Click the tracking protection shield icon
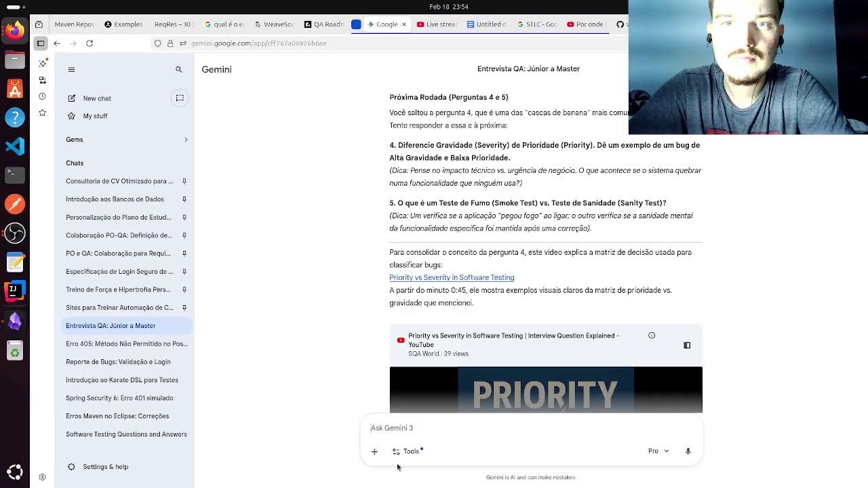This screenshot has width=868, height=488. click(158, 43)
